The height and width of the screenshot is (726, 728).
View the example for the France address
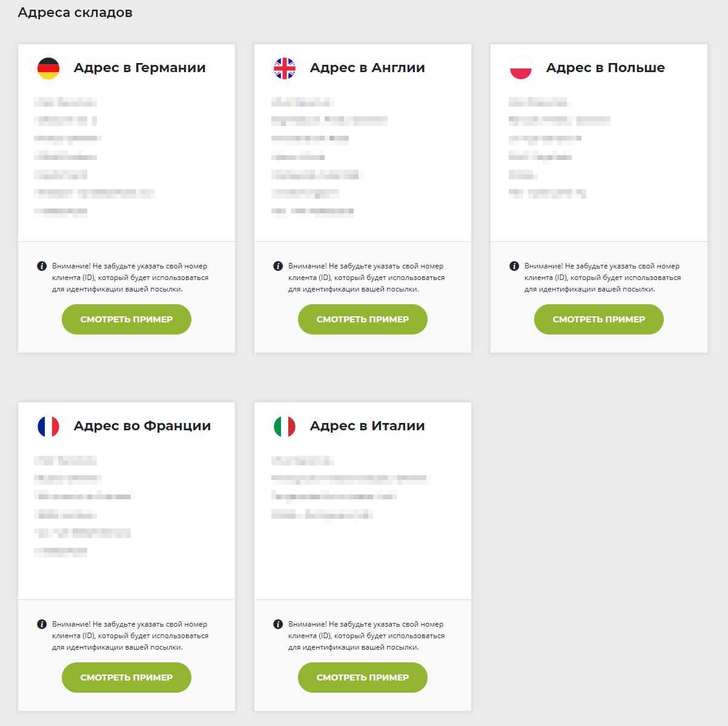click(126, 678)
